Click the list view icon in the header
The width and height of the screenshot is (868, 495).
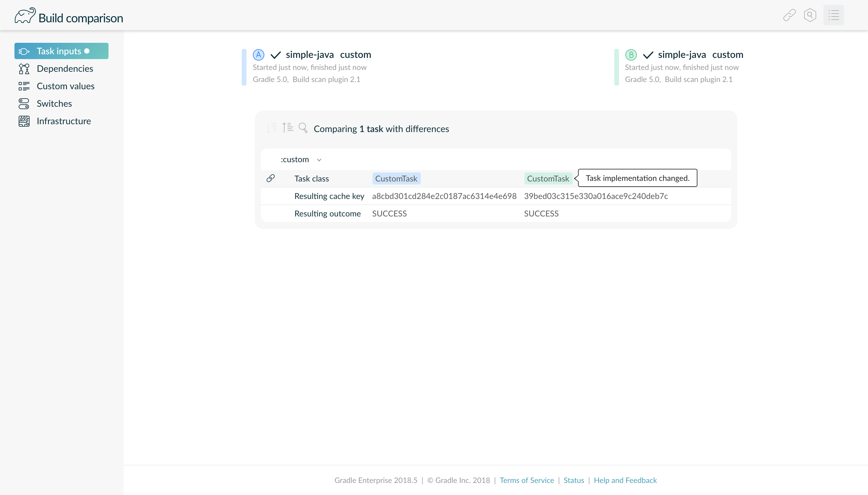[x=834, y=15]
